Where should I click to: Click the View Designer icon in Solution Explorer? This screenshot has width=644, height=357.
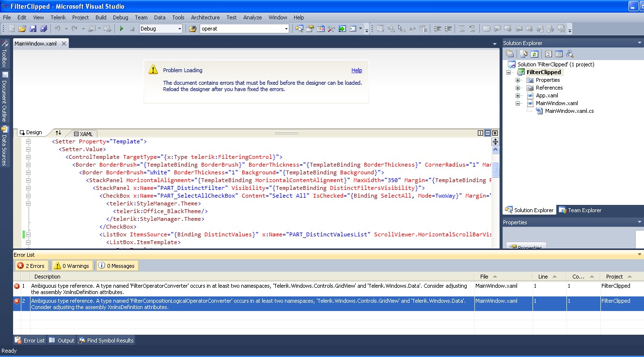tap(559, 54)
